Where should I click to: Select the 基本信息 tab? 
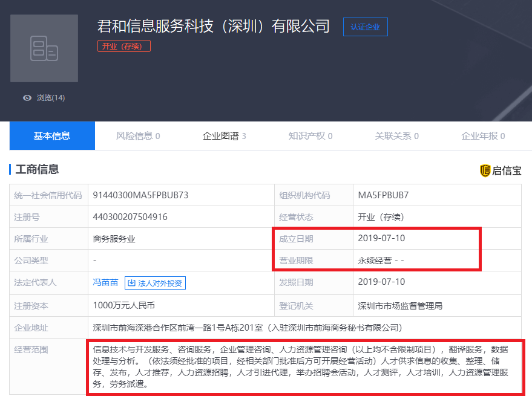click(x=52, y=136)
